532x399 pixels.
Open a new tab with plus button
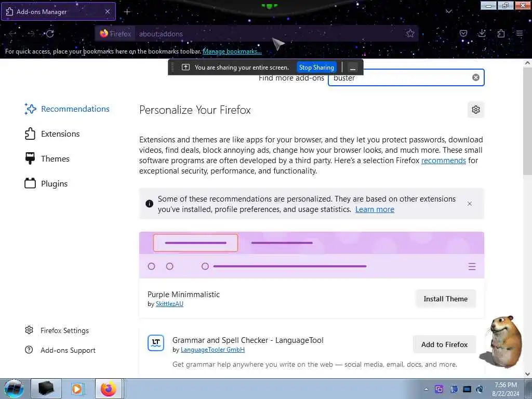[x=127, y=12]
